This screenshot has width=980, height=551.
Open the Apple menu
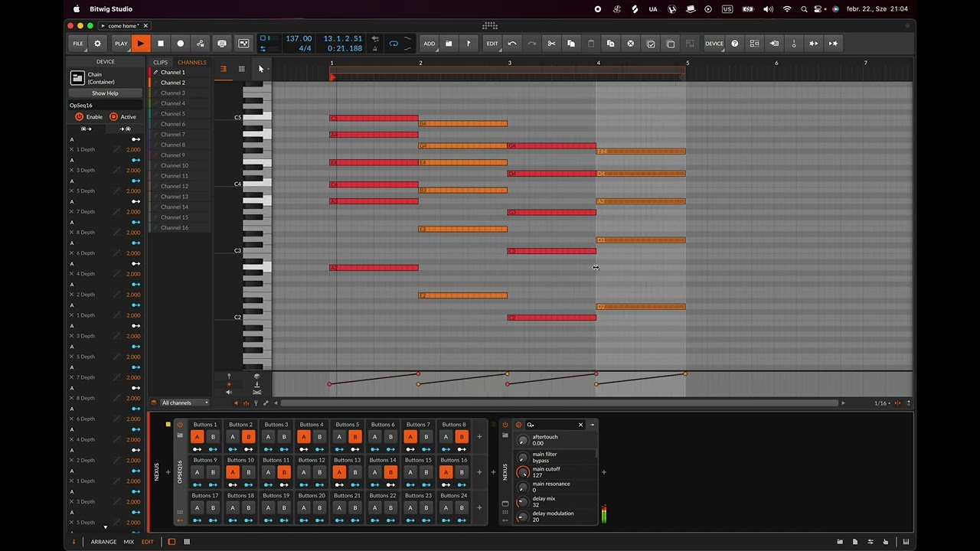coord(77,9)
